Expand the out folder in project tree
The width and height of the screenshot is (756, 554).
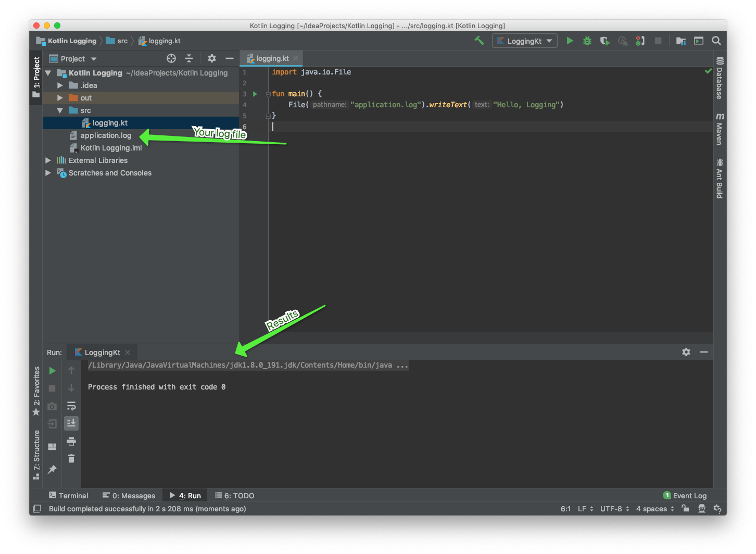pos(60,98)
